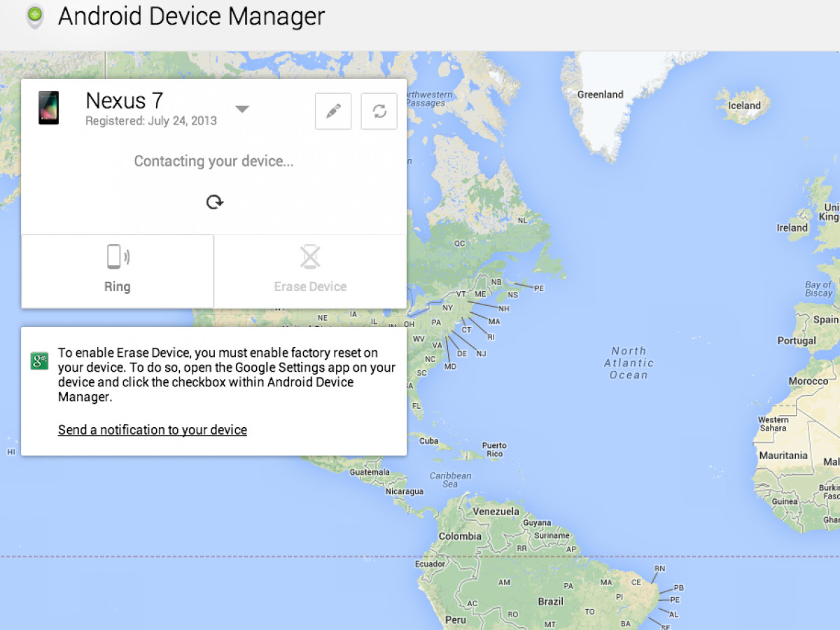Image resolution: width=840 pixels, height=630 pixels.
Task: Click 'Contacting your device...' status text
Action: coord(214,161)
